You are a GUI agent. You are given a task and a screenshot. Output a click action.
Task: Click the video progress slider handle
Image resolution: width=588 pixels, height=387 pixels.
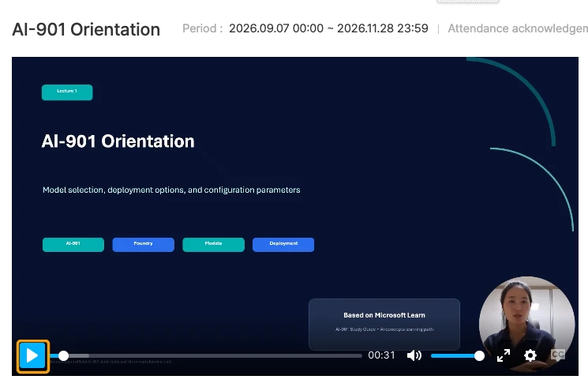click(64, 356)
